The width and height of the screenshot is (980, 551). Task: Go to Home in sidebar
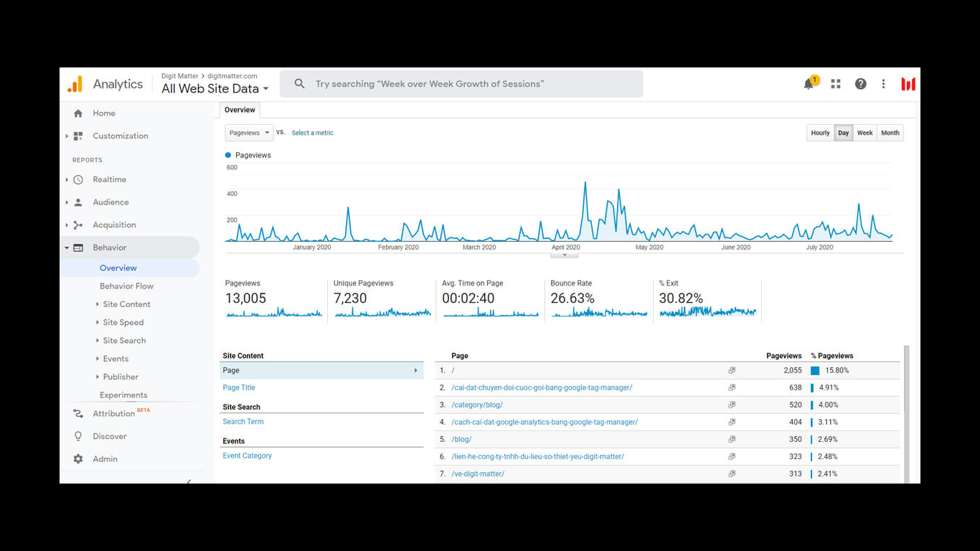pyautogui.click(x=104, y=113)
